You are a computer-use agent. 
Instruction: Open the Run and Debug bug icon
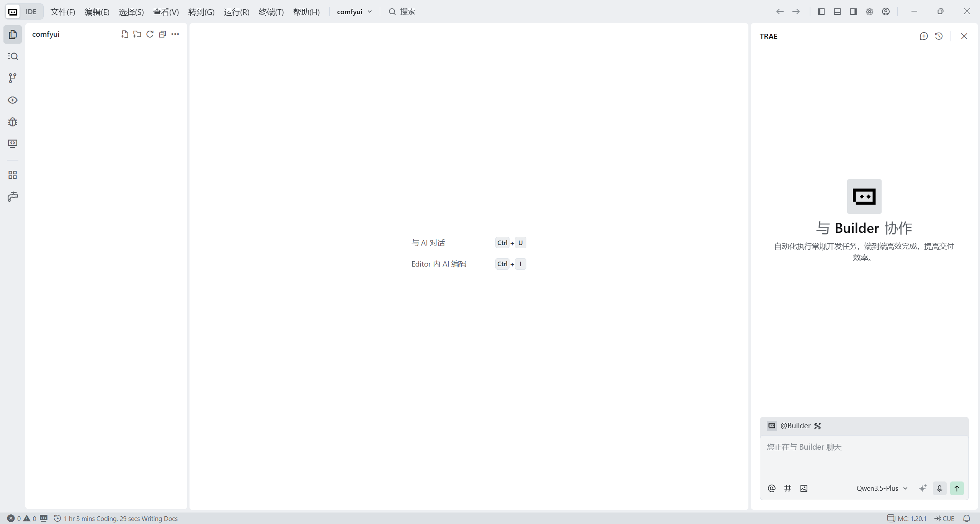13,122
